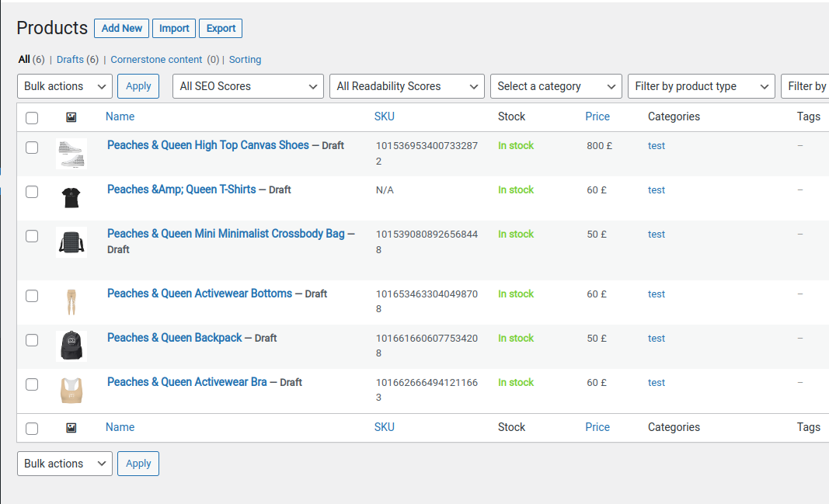Click test category in Crossbody Bag row

656,235
